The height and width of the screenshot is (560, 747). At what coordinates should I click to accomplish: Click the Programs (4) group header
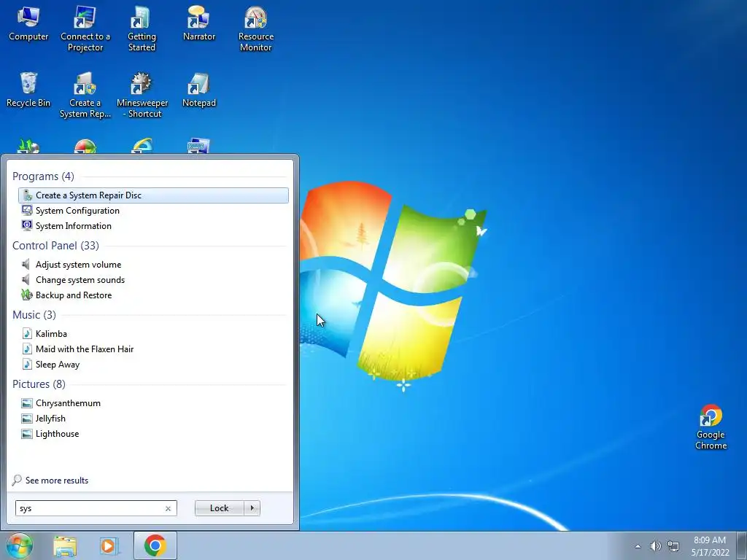coord(43,176)
